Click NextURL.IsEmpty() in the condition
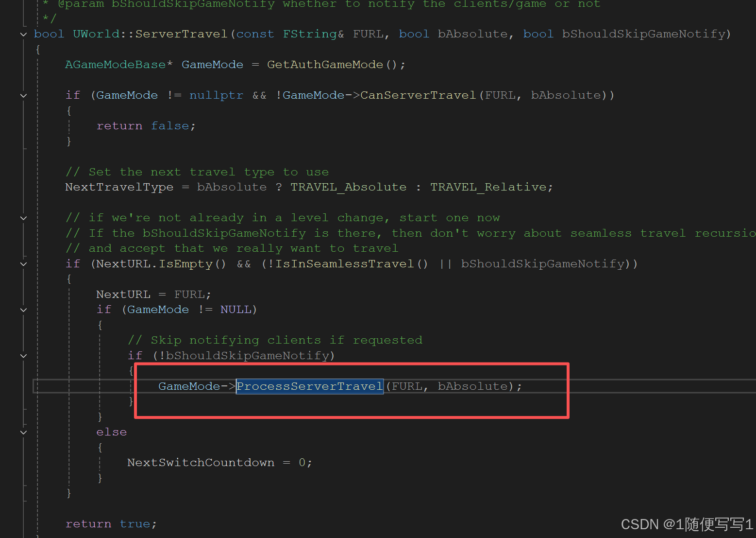This screenshot has width=756, height=538. 161,264
